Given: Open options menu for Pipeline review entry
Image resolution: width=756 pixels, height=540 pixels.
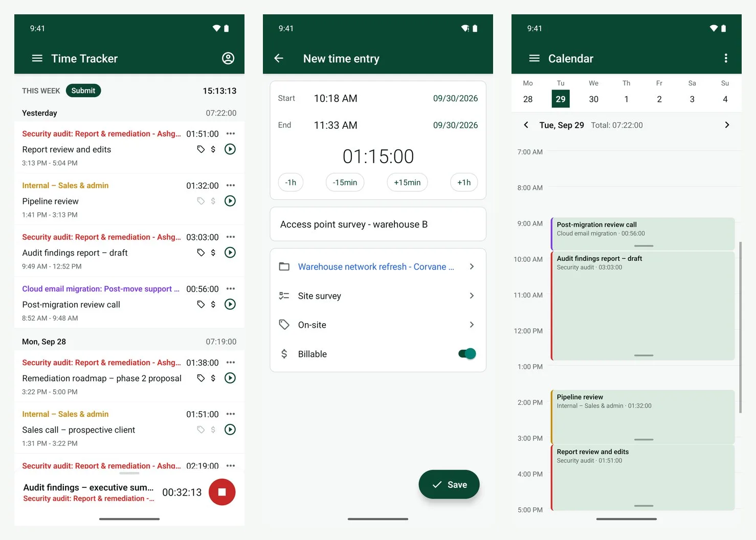Looking at the screenshot, I should 231,185.
